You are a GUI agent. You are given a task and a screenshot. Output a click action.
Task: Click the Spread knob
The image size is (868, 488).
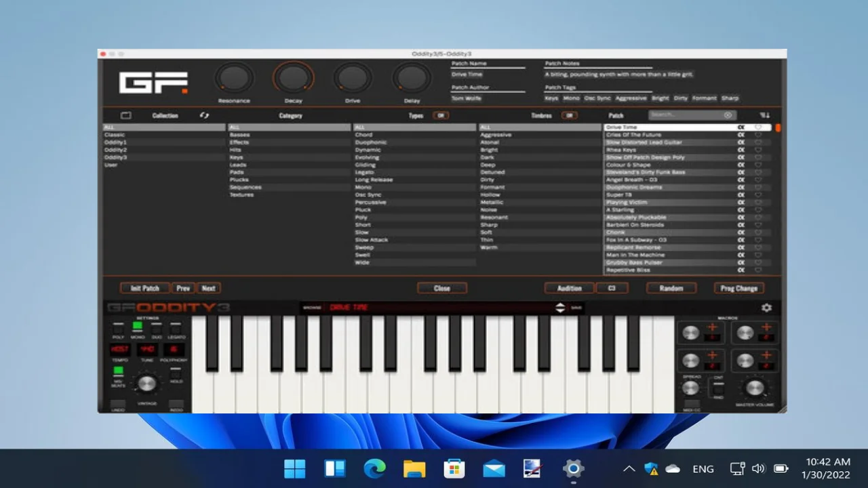(690, 388)
